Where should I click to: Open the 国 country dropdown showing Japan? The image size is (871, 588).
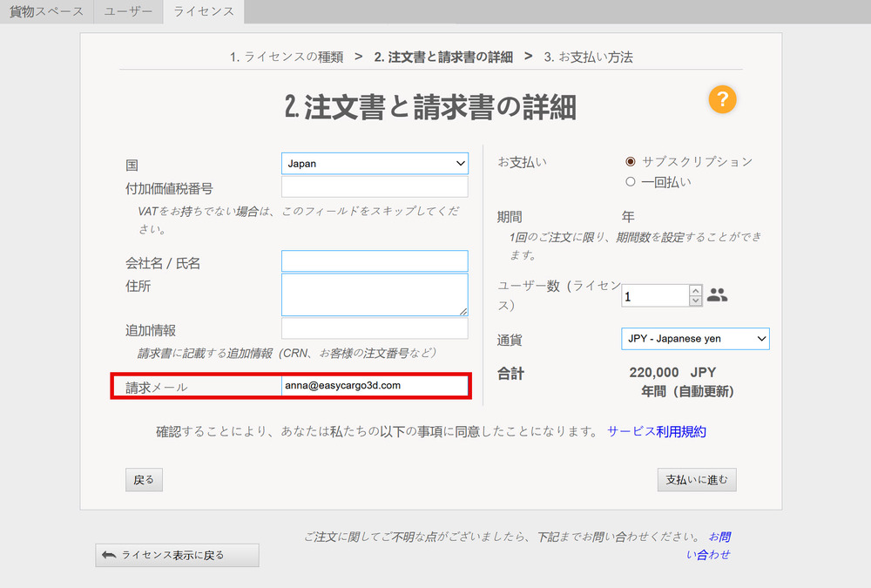tap(375, 164)
